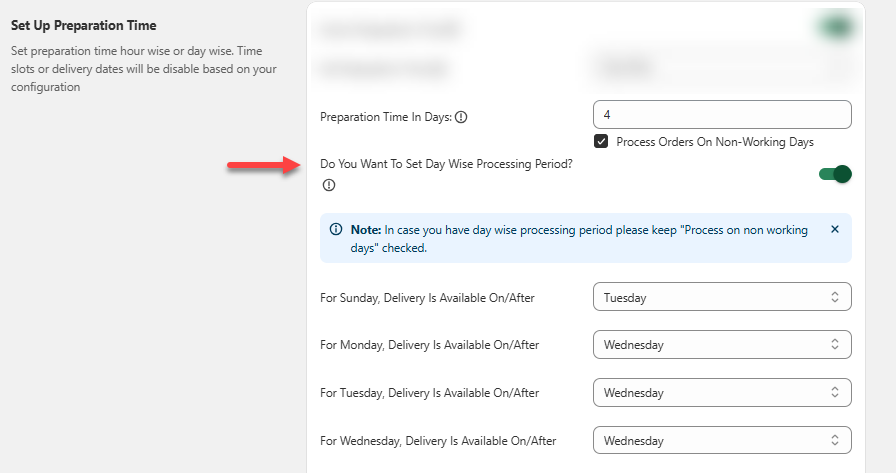Disable the Day Wise Processing Period toggle
Viewport: 896px width, 473px height.
(834, 174)
